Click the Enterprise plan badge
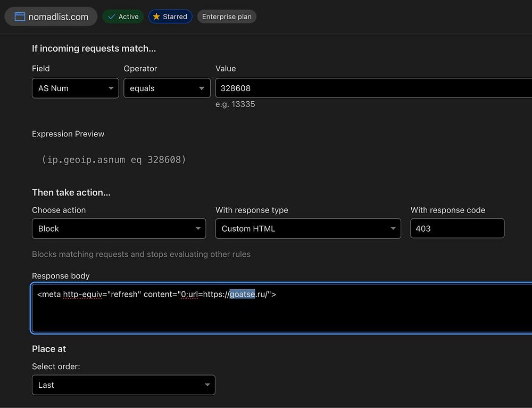The width and height of the screenshot is (532, 408). click(x=227, y=17)
